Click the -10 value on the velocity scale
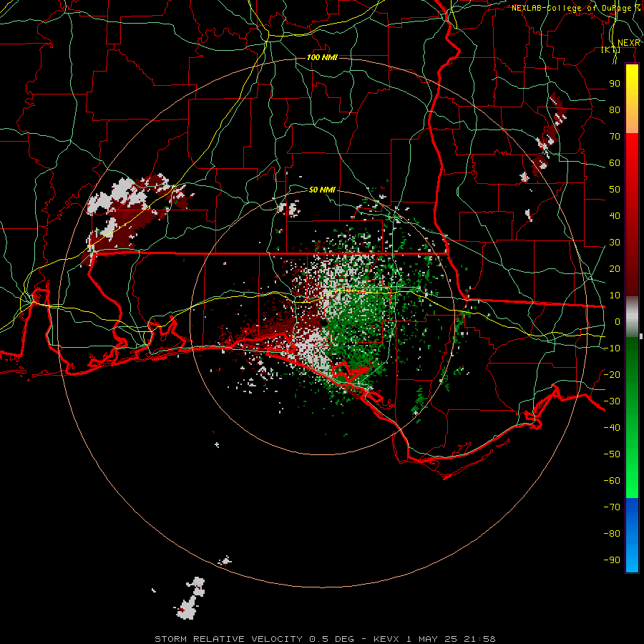This screenshot has height=644, width=644. (x=612, y=348)
